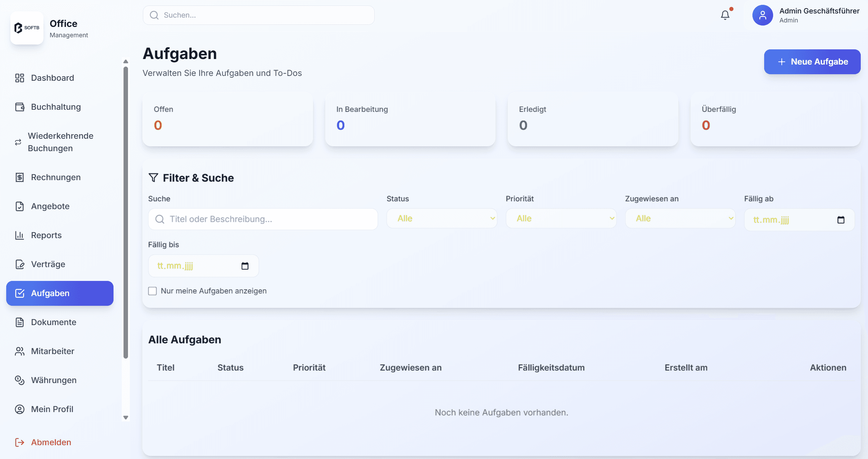Screen dimensions: 868x459
Task: Enable Nur meine Aufgaben anzeigen checkbox
Action: pyautogui.click(x=152, y=291)
